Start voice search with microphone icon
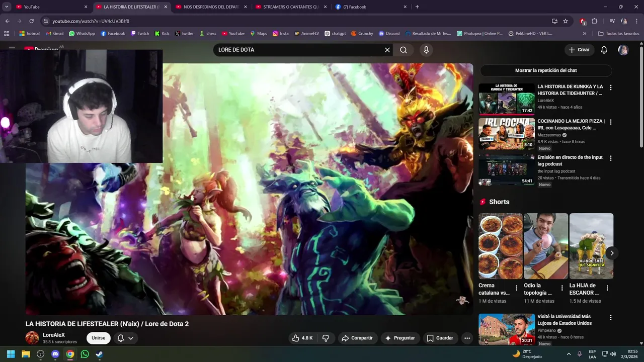Viewport: 644px width, 362px height. (426, 50)
